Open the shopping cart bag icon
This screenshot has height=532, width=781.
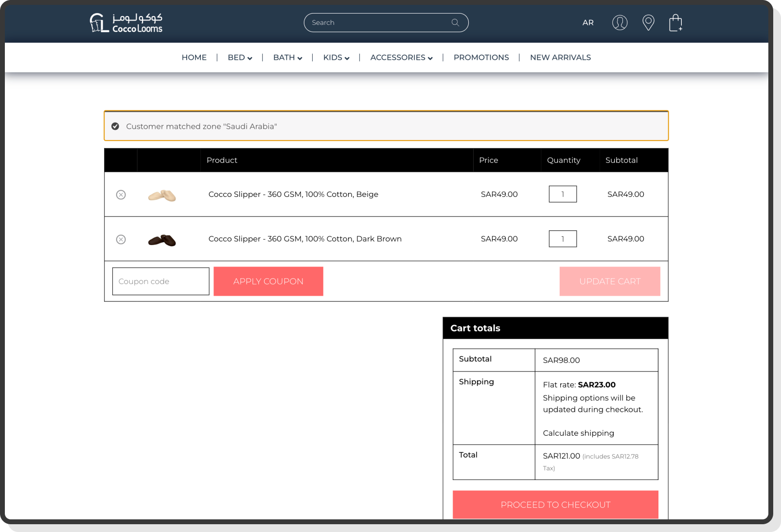point(676,22)
